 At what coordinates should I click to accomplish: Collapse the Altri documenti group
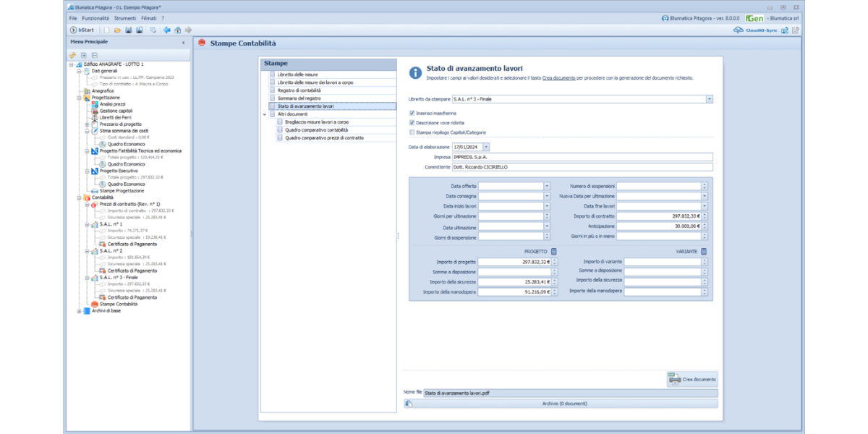tap(265, 114)
